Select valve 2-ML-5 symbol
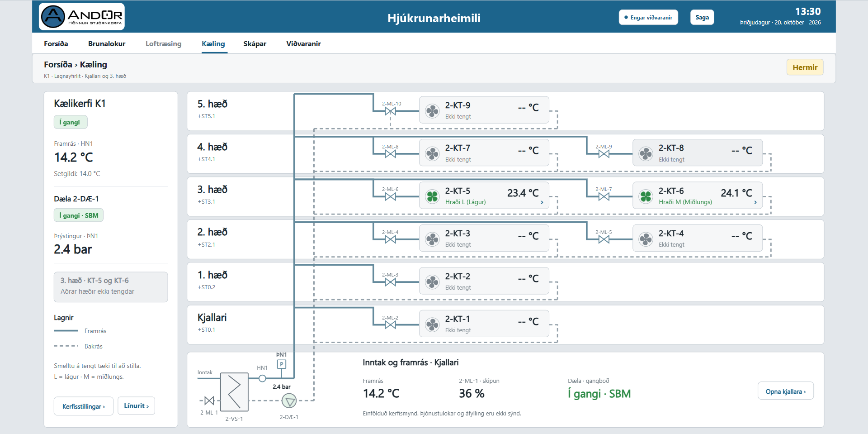The width and height of the screenshot is (868, 434). [x=604, y=239]
